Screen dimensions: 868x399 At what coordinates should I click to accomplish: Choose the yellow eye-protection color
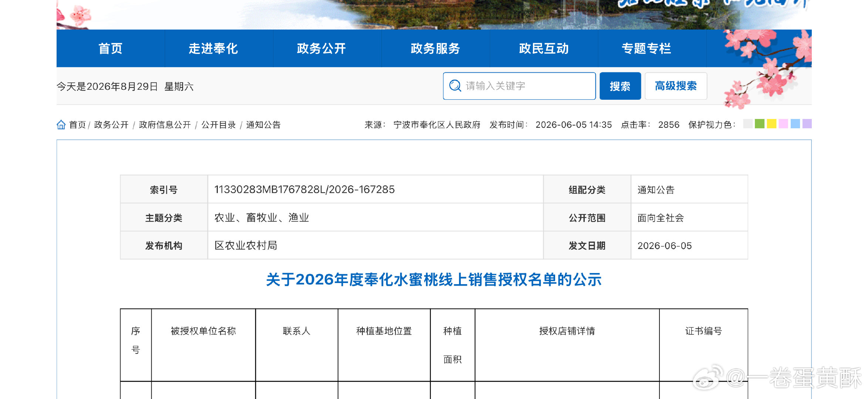[771, 124]
